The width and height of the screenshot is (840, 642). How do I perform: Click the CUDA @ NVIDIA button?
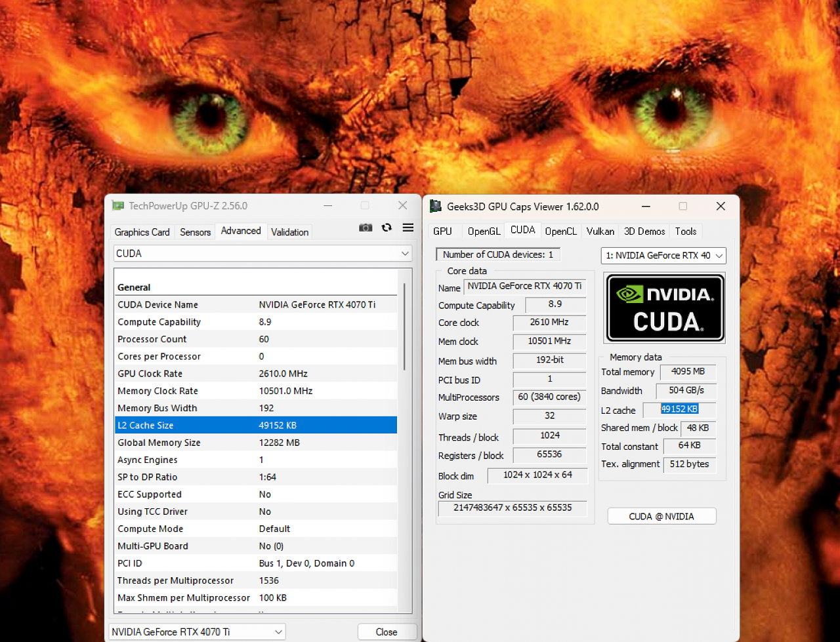[661, 516]
